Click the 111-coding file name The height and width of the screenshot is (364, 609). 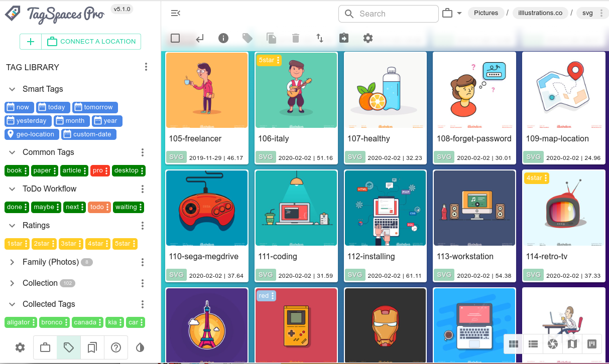point(278,256)
